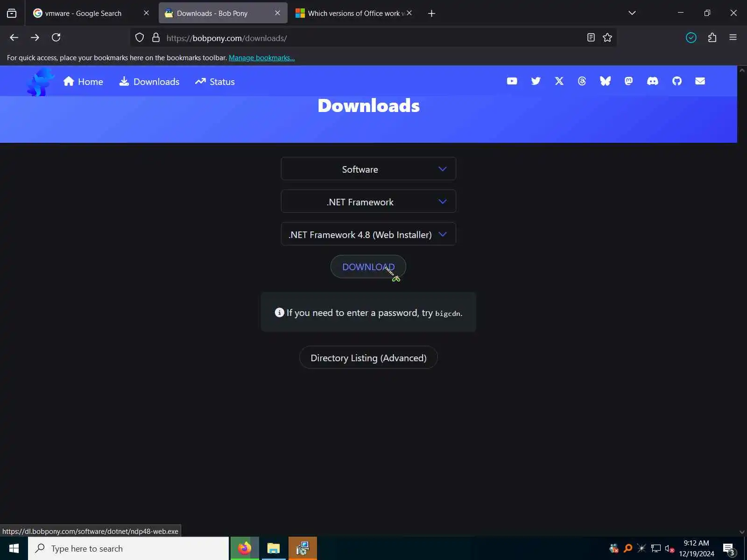
Task: Click the network tray icon
Action: [x=656, y=549]
